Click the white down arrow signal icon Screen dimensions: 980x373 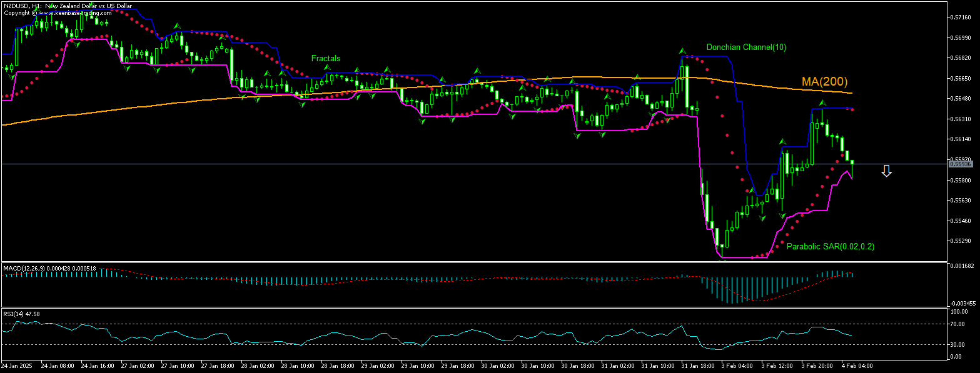886,171
